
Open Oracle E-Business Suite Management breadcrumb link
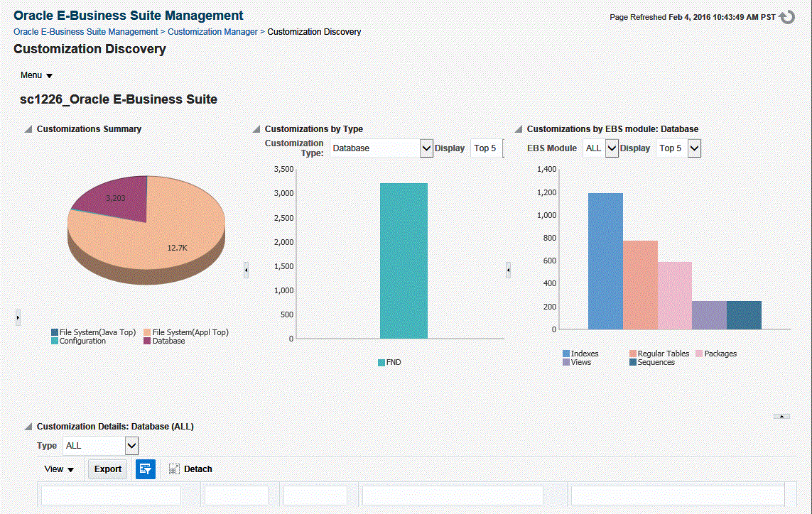(85, 31)
